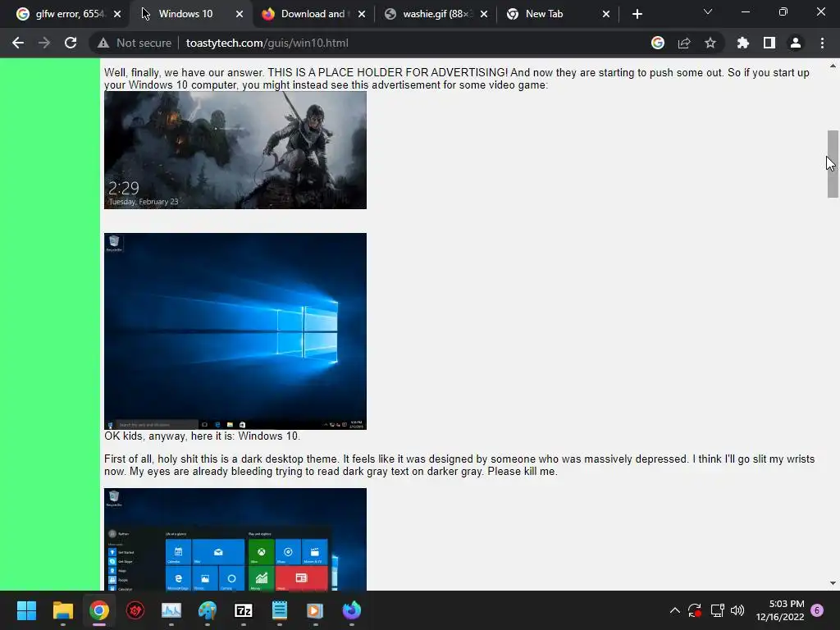This screenshot has width=840, height=630.
Task: Switch to the Download and tab
Action: tap(313, 14)
